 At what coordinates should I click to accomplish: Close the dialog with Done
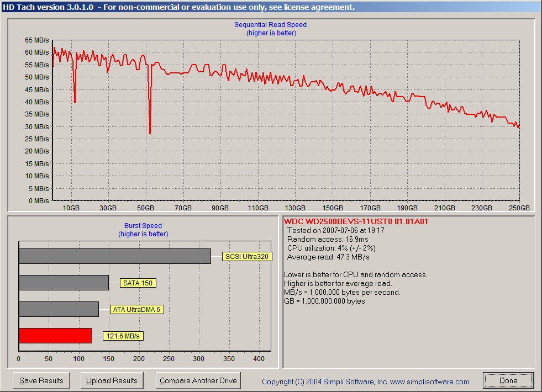508,380
